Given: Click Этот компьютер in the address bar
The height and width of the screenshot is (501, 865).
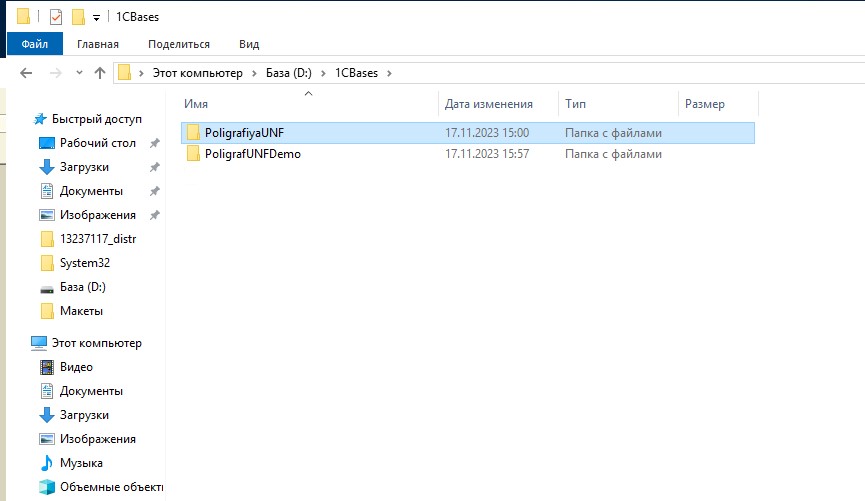Looking at the screenshot, I should click(197, 73).
